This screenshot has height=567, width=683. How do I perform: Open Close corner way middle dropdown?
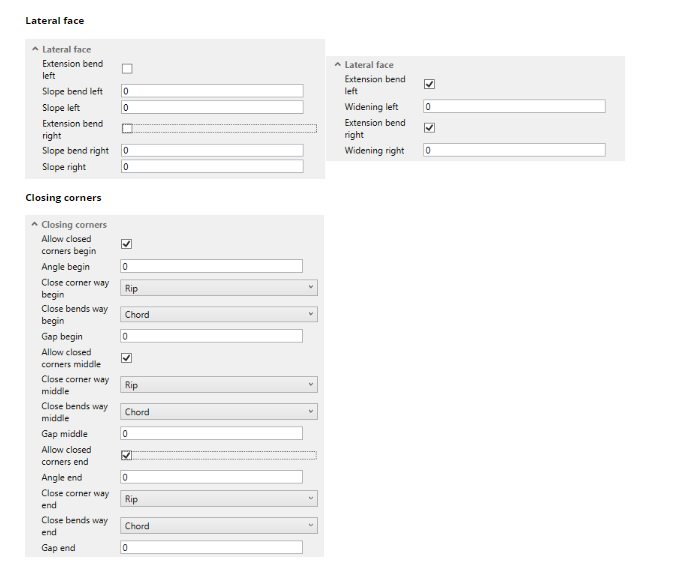(219, 385)
